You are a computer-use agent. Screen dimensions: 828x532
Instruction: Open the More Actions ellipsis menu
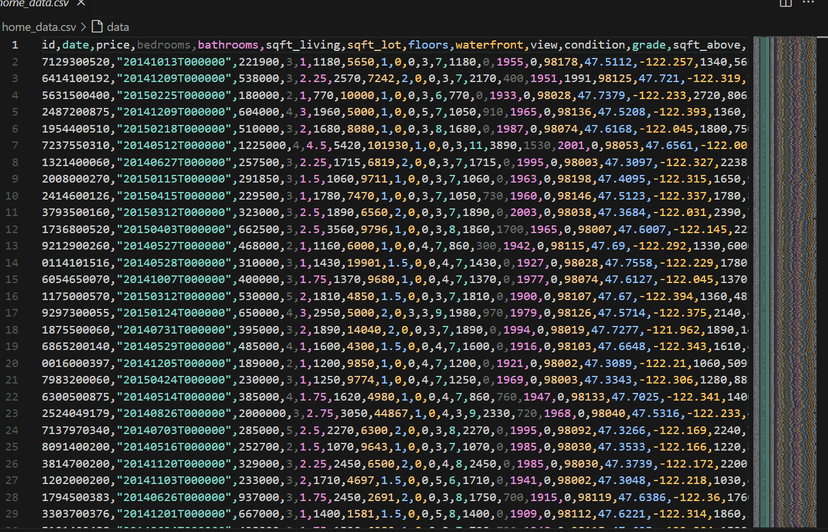808,3
